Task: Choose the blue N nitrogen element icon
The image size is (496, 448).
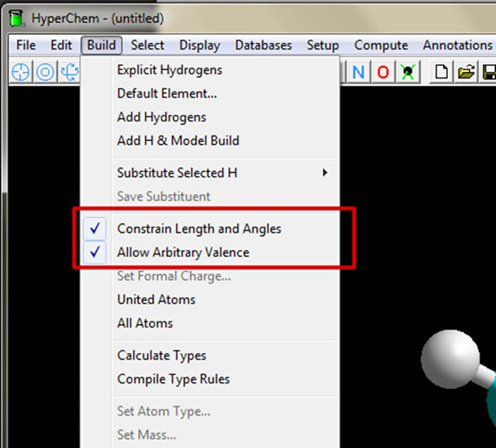Action: (x=359, y=72)
